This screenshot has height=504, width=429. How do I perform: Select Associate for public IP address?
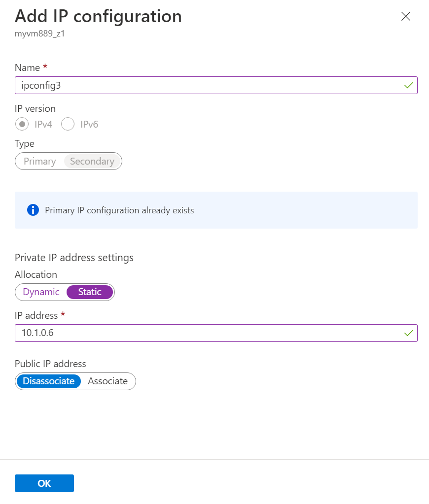tap(107, 381)
